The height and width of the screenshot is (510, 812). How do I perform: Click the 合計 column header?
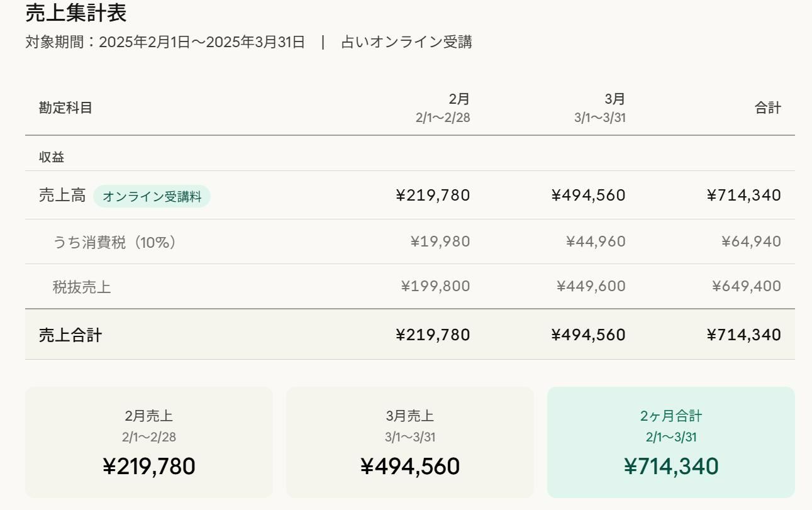(x=767, y=108)
